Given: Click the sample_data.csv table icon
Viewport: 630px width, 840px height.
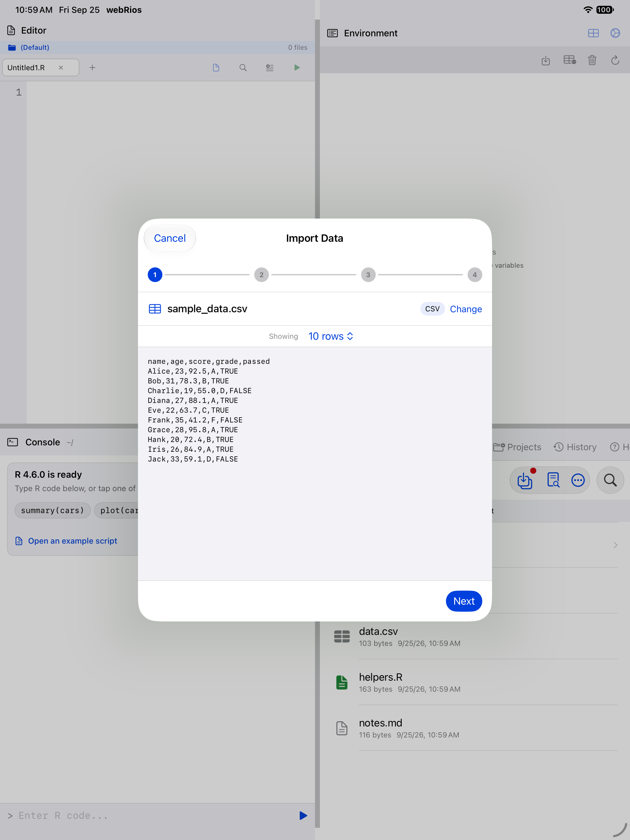Looking at the screenshot, I should tap(155, 309).
